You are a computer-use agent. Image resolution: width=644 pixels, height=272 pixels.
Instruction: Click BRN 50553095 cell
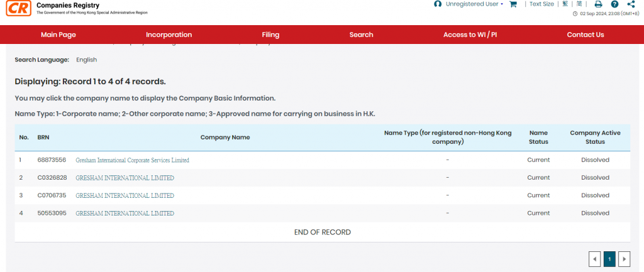52,213
